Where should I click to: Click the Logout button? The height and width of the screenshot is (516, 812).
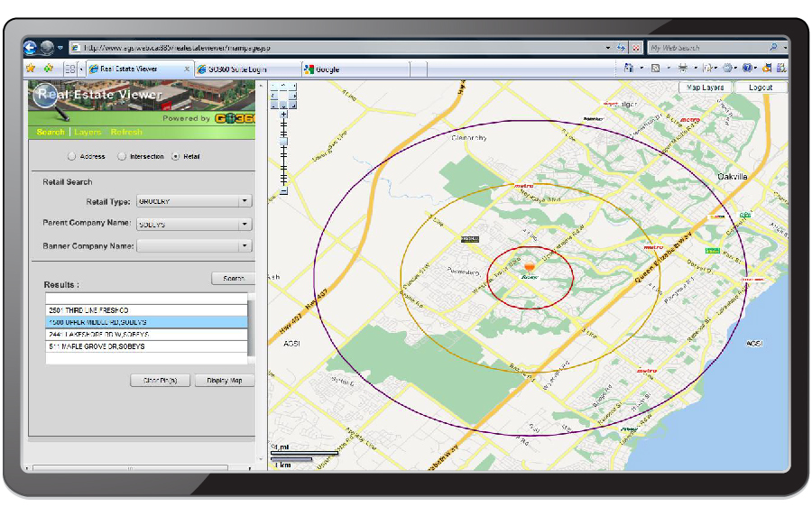pos(761,88)
